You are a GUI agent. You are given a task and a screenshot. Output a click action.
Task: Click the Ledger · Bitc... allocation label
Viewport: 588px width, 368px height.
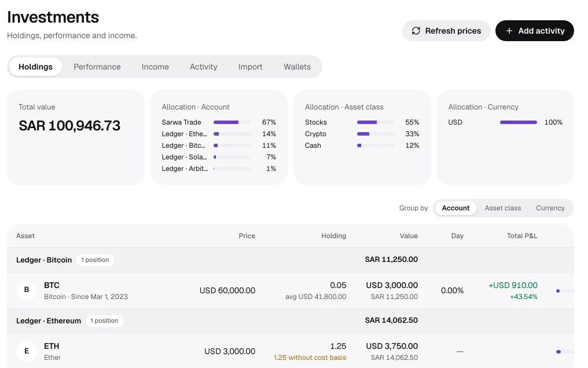(x=183, y=145)
